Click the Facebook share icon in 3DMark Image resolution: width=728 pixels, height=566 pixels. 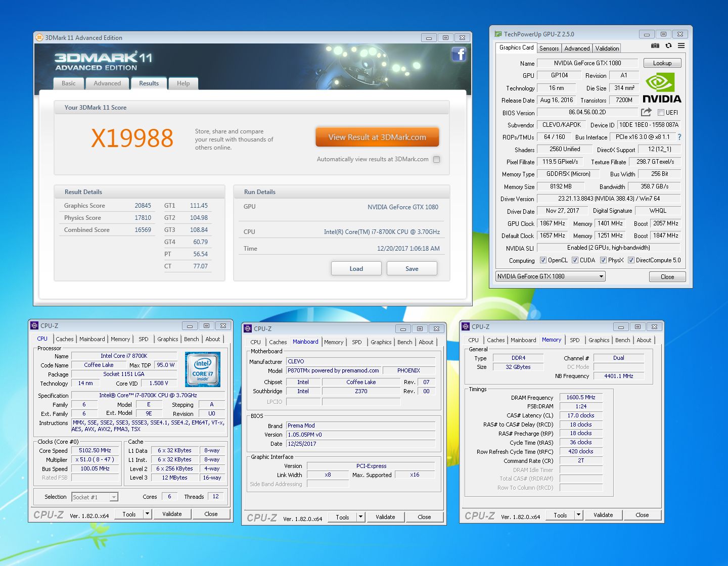coord(459,54)
